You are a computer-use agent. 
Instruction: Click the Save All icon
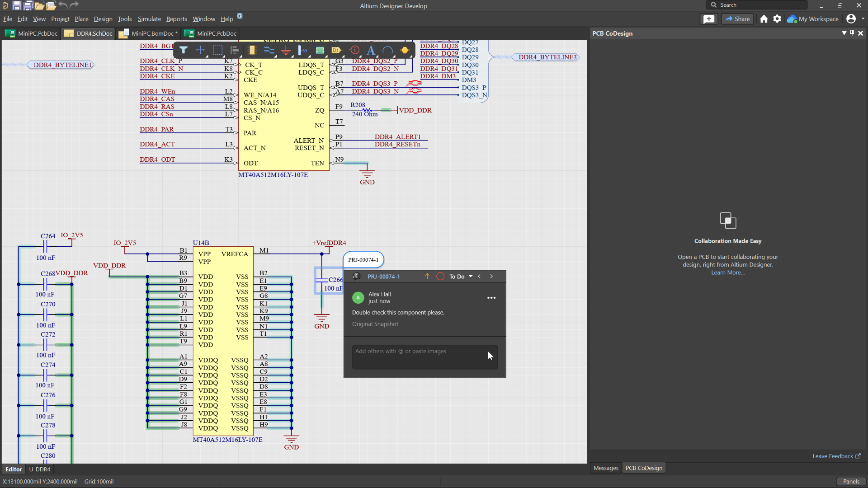[28, 5]
